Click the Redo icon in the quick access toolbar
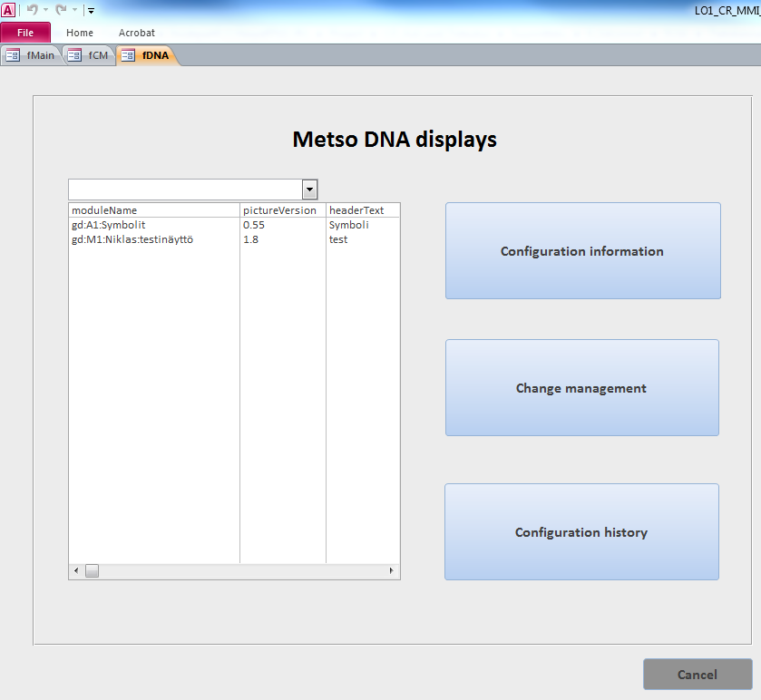761x700 pixels. [x=61, y=10]
